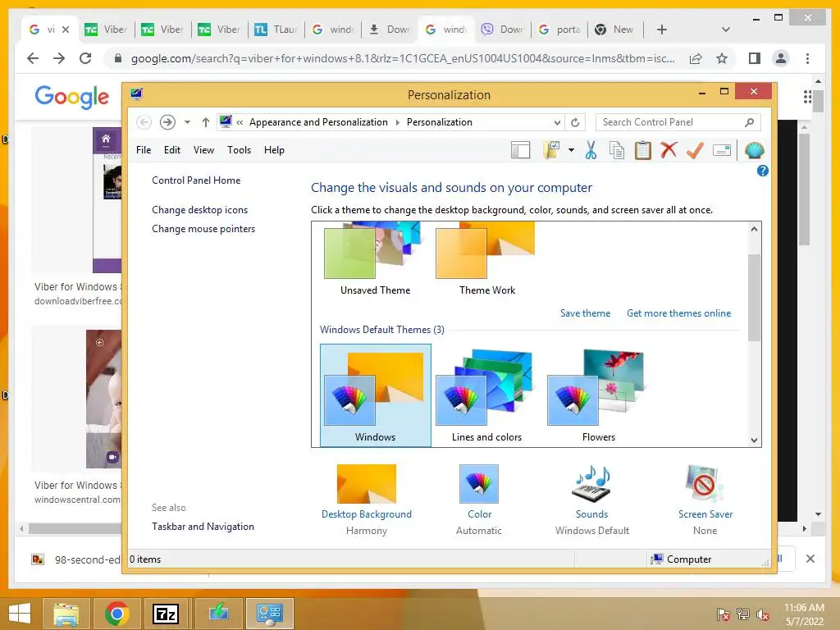The width and height of the screenshot is (840, 630).
Task: Click the folder options toolbar icon
Action: (x=550, y=151)
